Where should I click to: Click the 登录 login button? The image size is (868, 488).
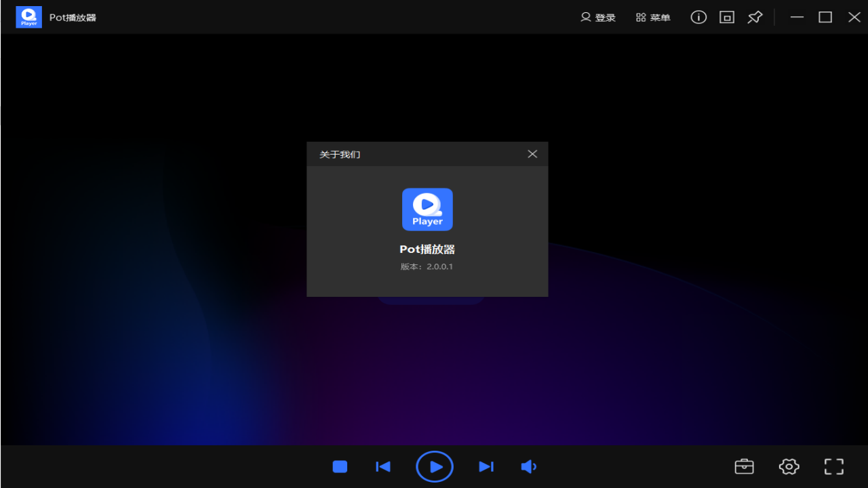tap(598, 18)
